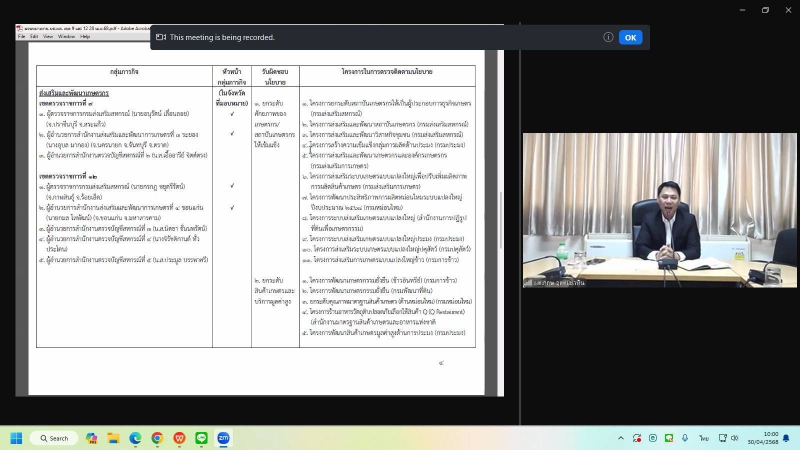This screenshot has height=450, width=800.
Task: Open the Windows Start menu
Action: point(16,438)
